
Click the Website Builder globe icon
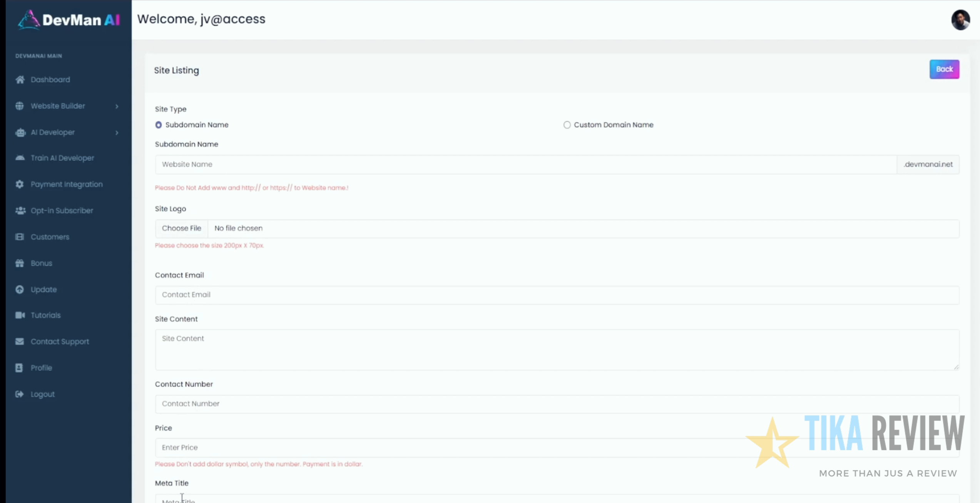[20, 106]
